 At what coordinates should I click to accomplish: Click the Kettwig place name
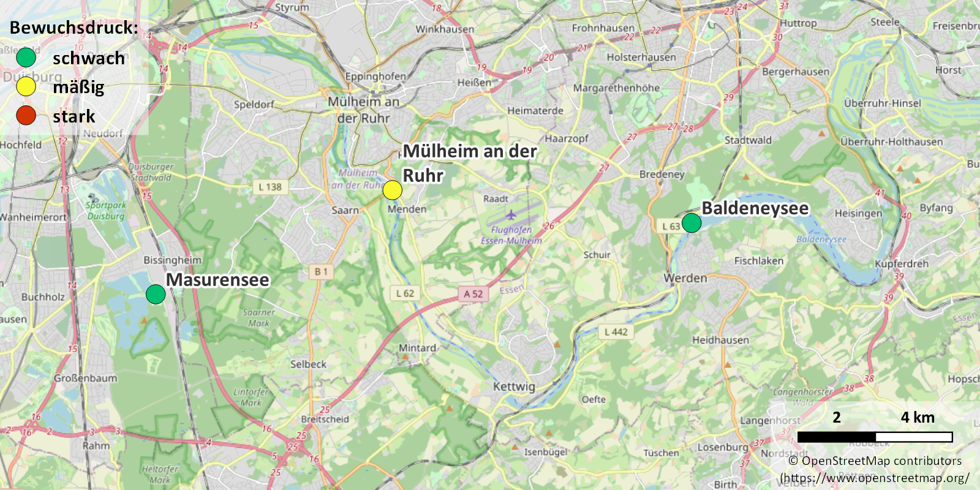click(514, 386)
